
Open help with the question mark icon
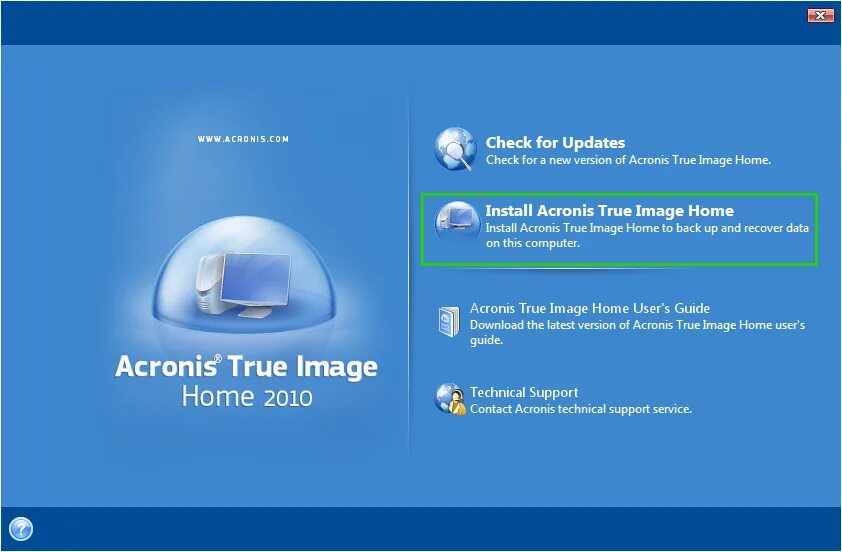click(21, 529)
